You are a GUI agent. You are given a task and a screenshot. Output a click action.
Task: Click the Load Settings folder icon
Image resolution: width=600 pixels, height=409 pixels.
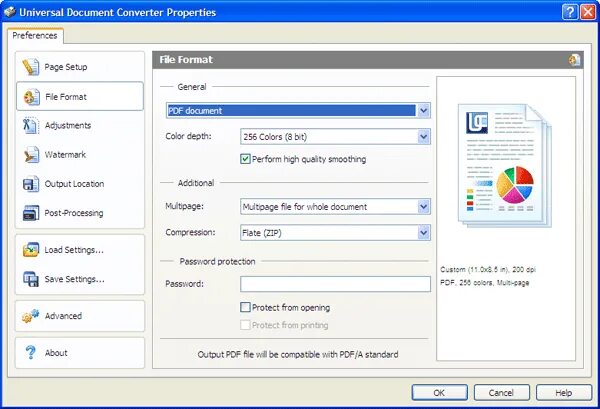pos(31,250)
